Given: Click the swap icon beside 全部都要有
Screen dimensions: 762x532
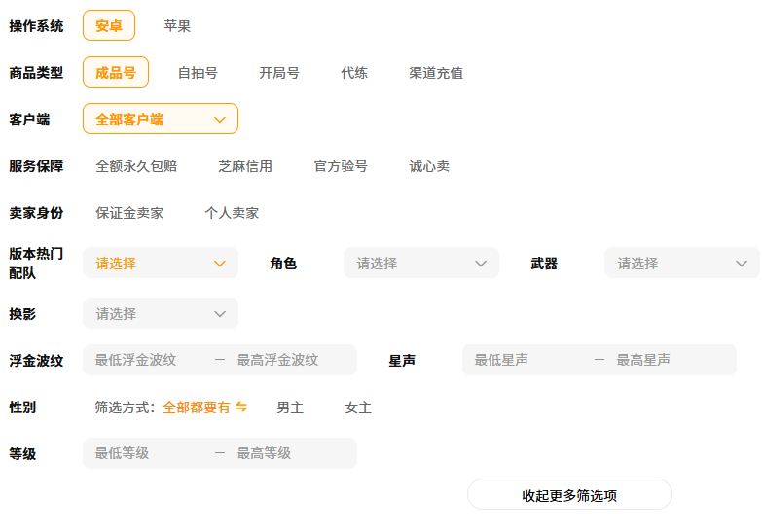Looking at the screenshot, I should [x=241, y=408].
